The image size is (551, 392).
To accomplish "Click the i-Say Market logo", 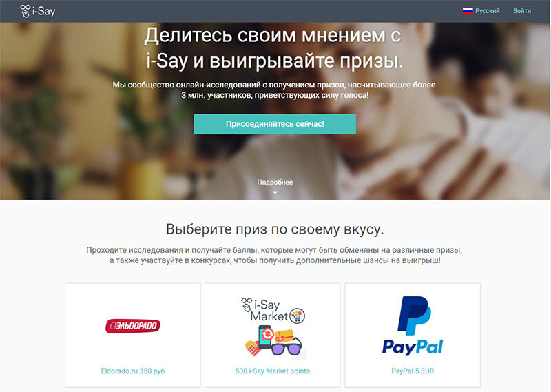I will tap(273, 311).
